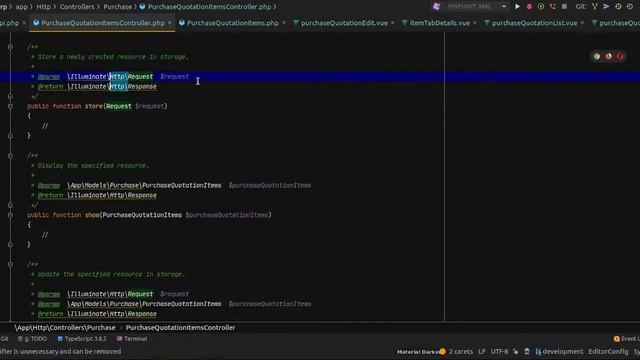The image size is (640, 360).
Task: Open in Firefox browser from the floating icons
Action: [x=609, y=56]
